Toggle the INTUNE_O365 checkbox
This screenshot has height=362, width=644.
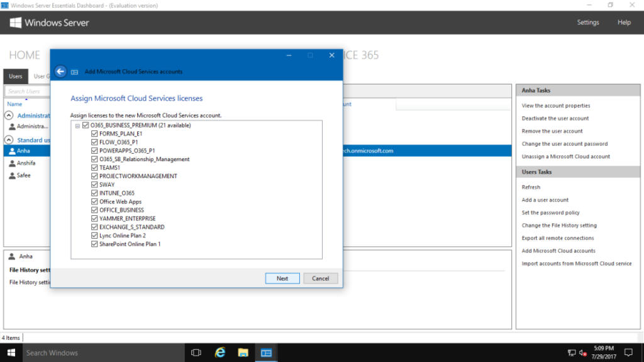[94, 193]
